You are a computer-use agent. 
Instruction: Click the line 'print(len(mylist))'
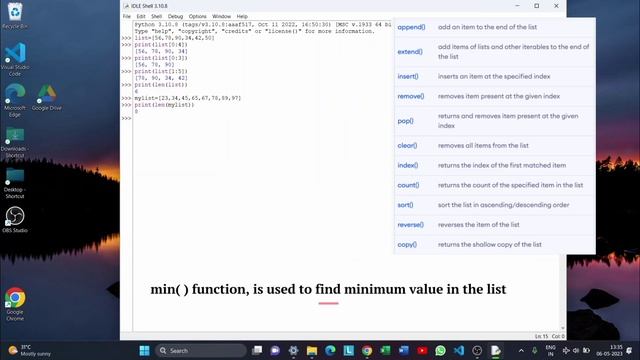pyautogui.click(x=164, y=105)
